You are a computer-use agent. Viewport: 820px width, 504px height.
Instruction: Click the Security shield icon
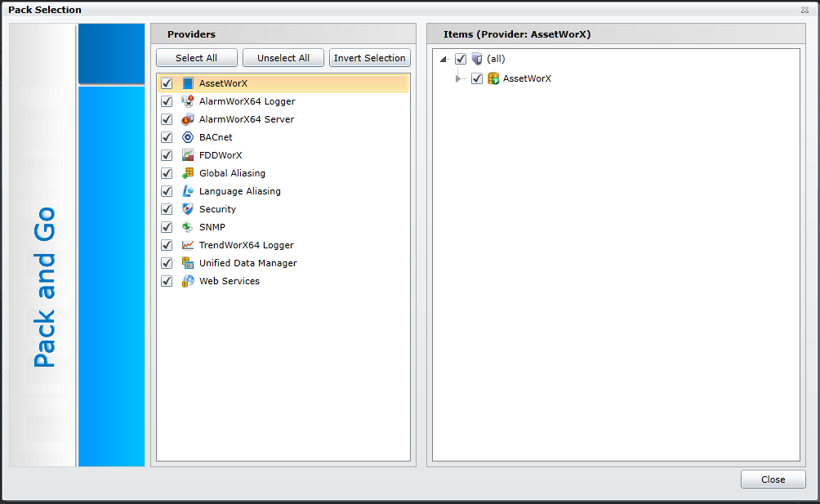[188, 209]
